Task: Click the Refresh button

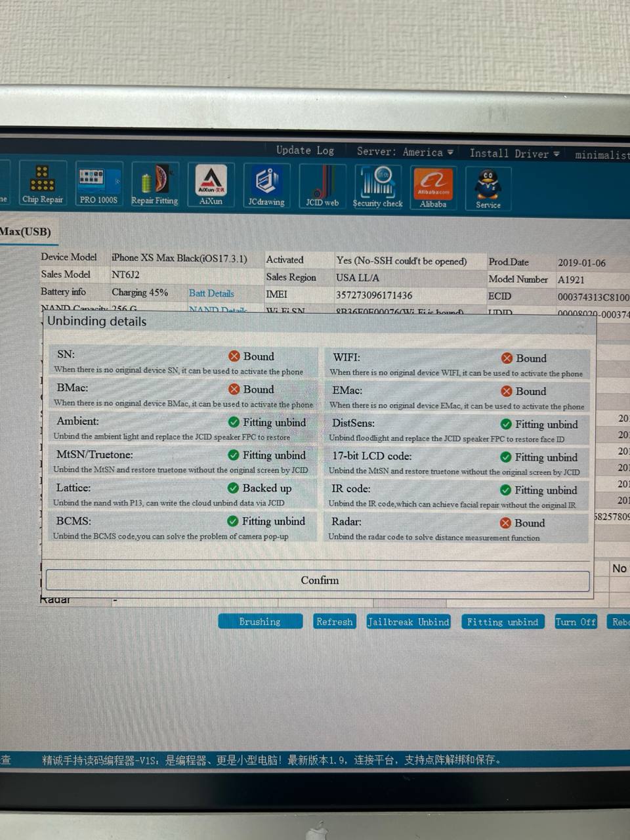Action: [x=335, y=621]
